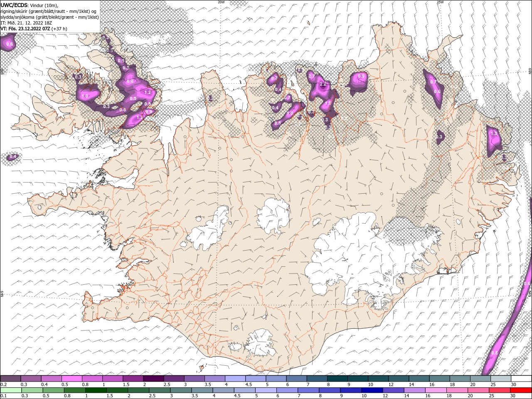
Task: Click the 0.8 value on the offshore pink band
Action: click(x=495, y=353)
